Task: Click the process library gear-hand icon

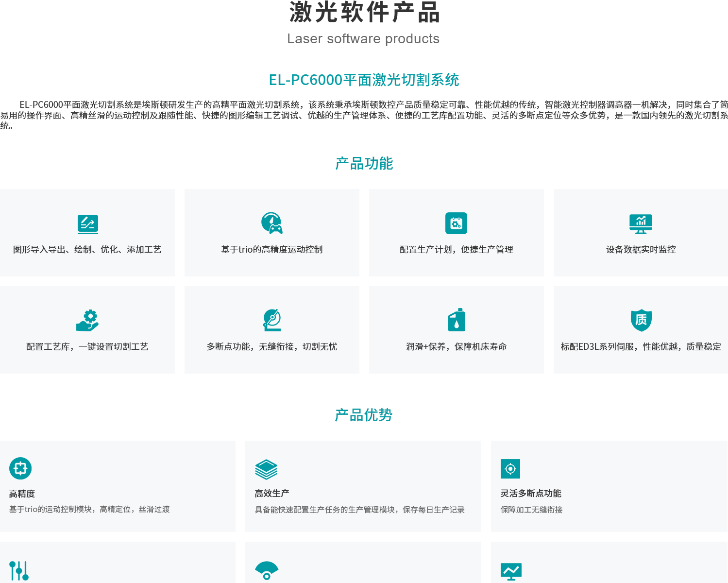Action: [x=87, y=321]
